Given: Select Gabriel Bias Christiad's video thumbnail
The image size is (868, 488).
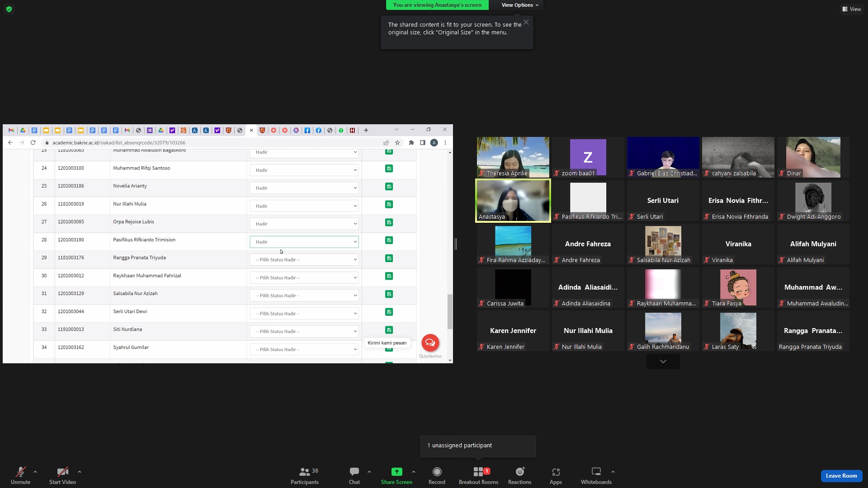Looking at the screenshot, I should point(663,157).
